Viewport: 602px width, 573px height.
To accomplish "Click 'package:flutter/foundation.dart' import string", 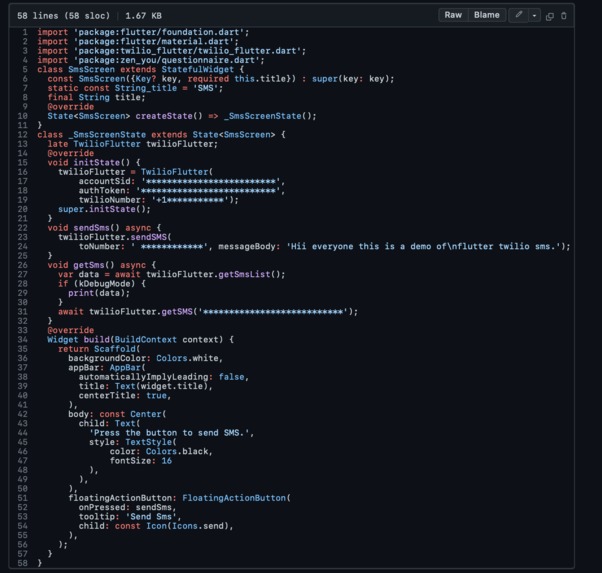I will [159, 32].
